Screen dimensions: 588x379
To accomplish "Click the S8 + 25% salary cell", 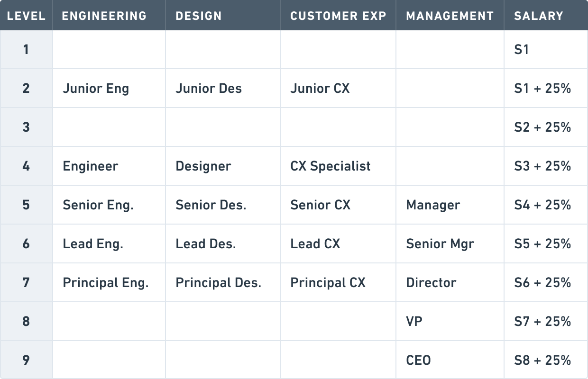I will (542, 361).
